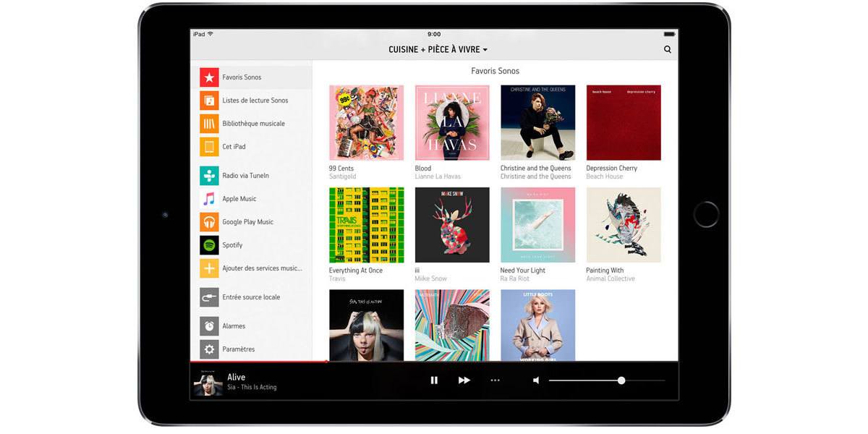Open the Cuisine + Pièce à vivre room dropdown
Viewport: 868px width, 434px height.
[x=438, y=49]
